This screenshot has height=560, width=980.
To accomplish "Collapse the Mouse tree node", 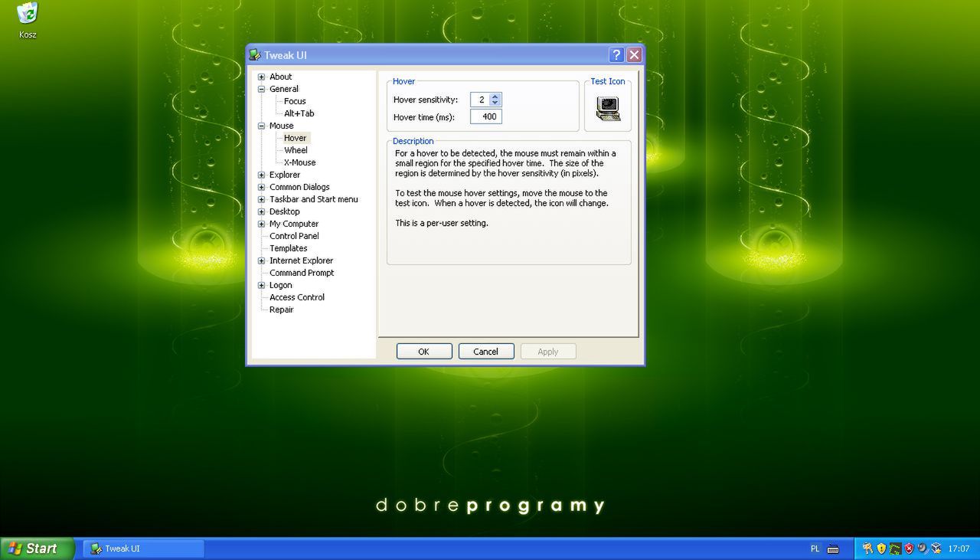I will pyautogui.click(x=262, y=126).
